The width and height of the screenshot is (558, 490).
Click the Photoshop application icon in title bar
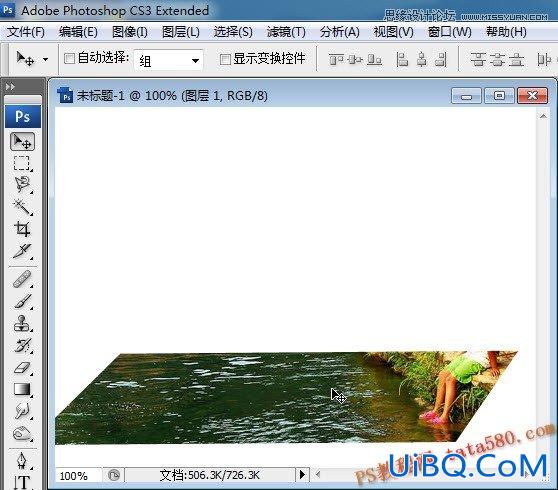point(7,10)
